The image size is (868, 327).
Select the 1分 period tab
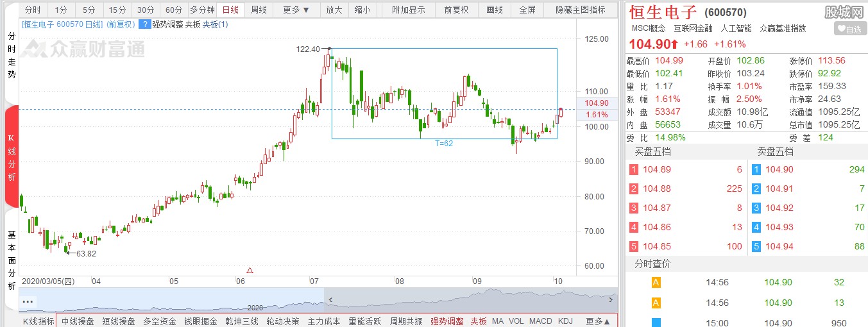point(60,10)
